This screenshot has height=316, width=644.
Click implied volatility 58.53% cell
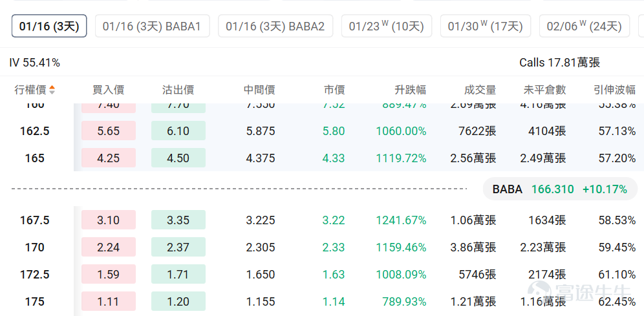[x=617, y=220]
